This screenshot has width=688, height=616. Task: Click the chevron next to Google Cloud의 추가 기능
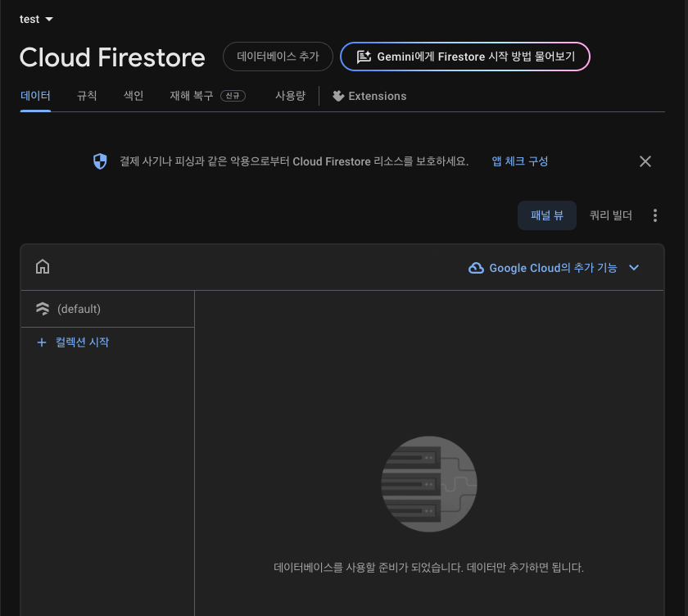tap(634, 268)
